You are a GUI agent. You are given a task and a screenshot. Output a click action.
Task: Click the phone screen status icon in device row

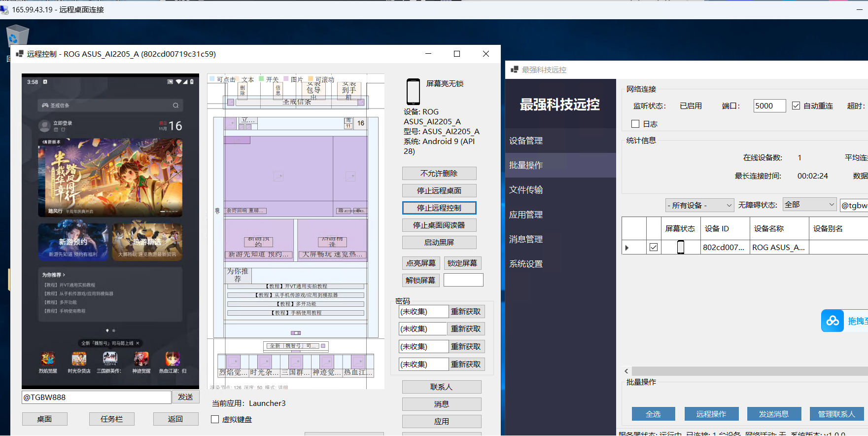tap(681, 247)
